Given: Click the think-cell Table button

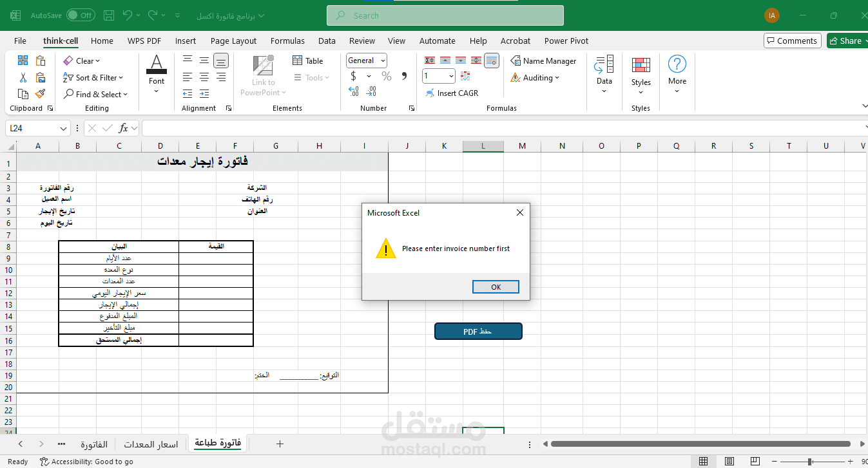Looking at the screenshot, I should click(308, 61).
